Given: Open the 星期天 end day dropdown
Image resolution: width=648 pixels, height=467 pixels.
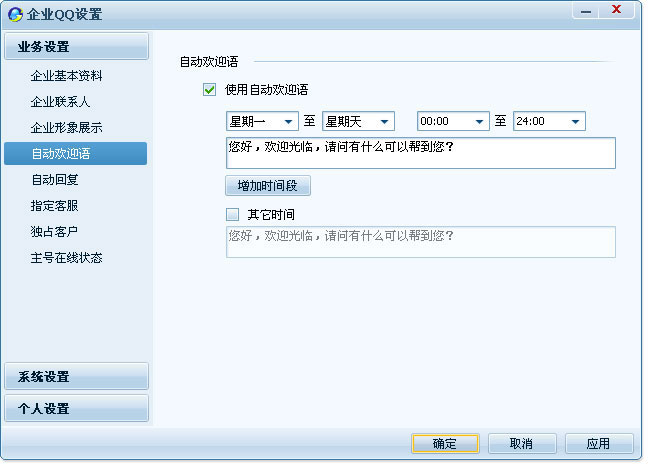Looking at the screenshot, I should [x=358, y=122].
